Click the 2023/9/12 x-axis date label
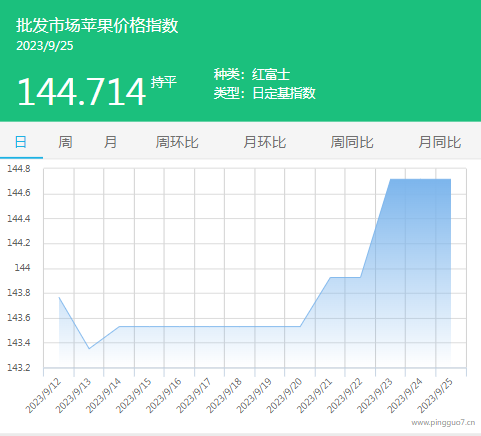This screenshot has width=481, height=436. click(x=44, y=396)
